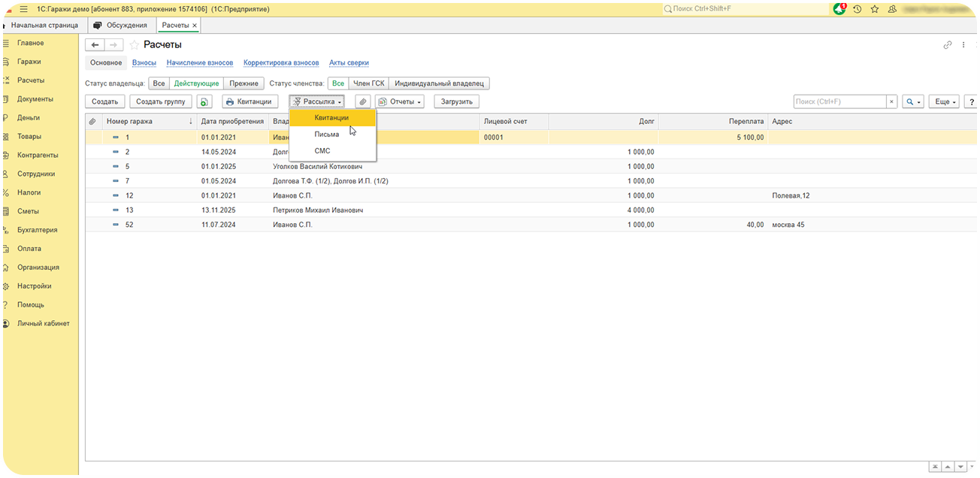Open the Еще dropdown menu
This screenshot has height=478, width=980.
pos(944,101)
